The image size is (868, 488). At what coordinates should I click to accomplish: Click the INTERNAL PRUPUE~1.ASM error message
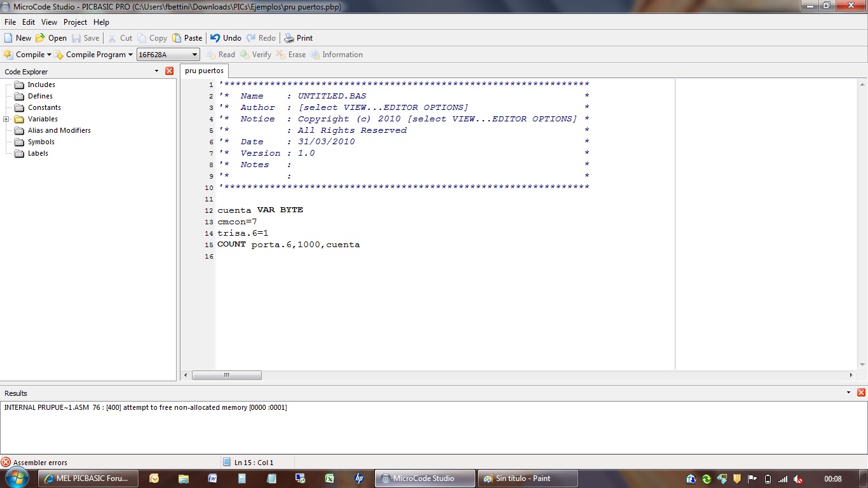click(x=146, y=407)
